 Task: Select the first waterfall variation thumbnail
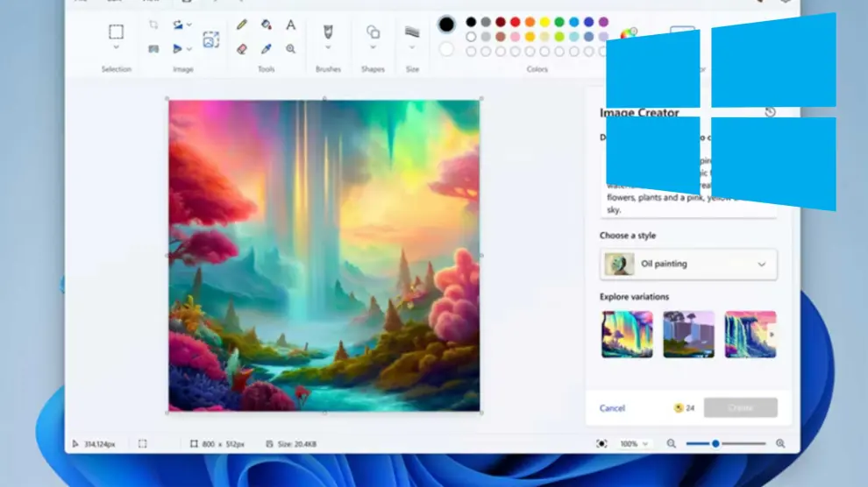pos(627,334)
